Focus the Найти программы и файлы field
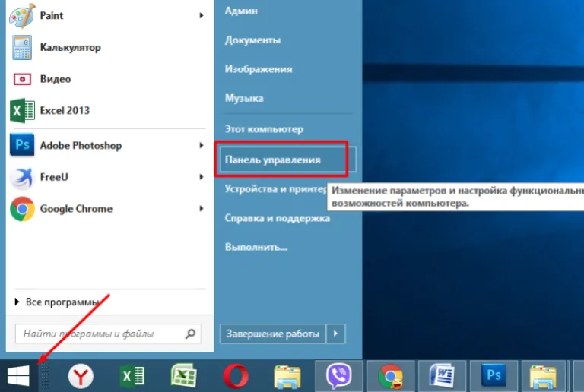 click(x=108, y=334)
